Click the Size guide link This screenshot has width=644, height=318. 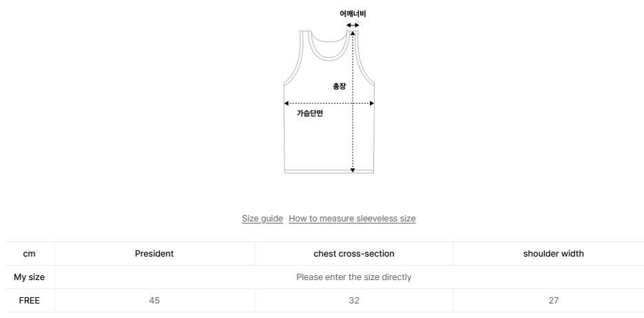point(262,219)
